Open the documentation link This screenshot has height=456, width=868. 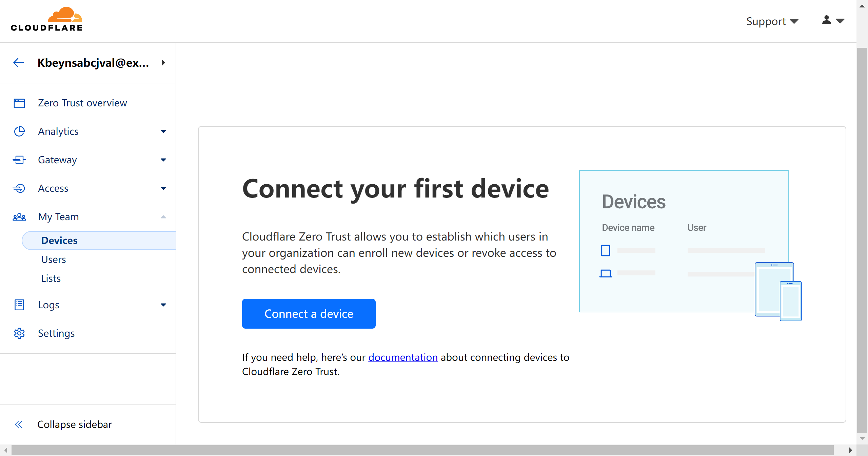[403, 357]
